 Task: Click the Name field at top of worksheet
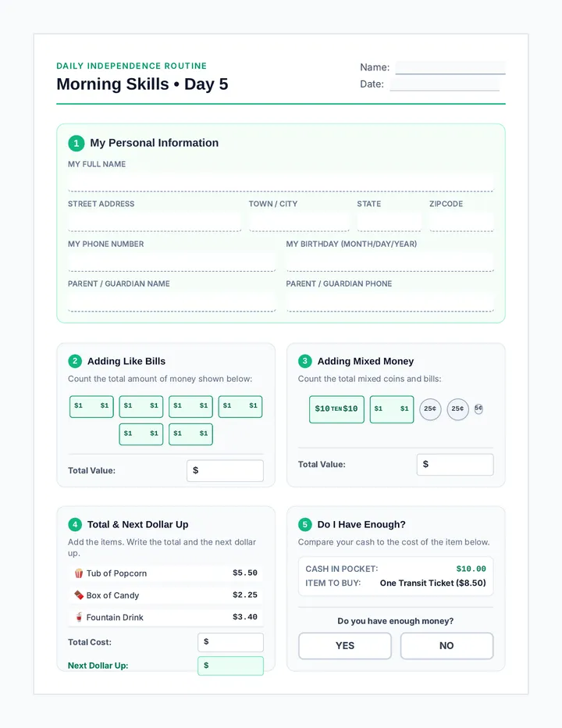[x=450, y=68]
